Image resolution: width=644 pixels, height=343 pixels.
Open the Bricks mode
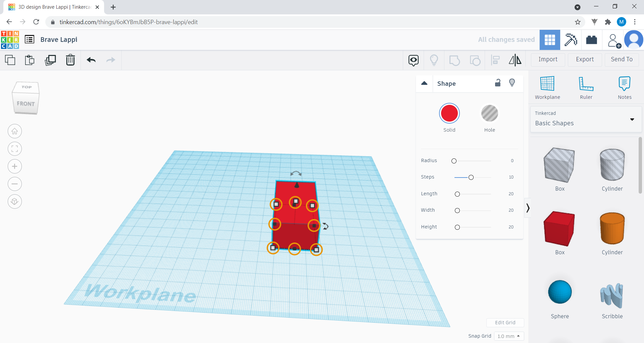click(x=592, y=40)
